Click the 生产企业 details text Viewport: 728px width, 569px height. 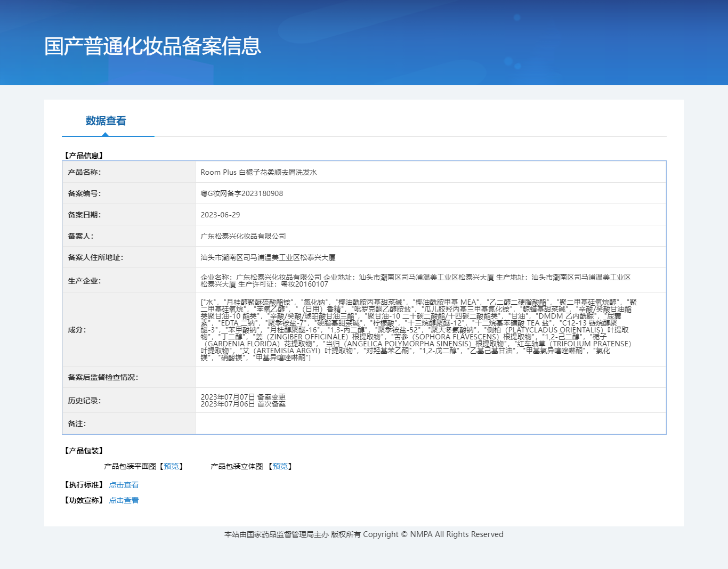click(x=415, y=280)
